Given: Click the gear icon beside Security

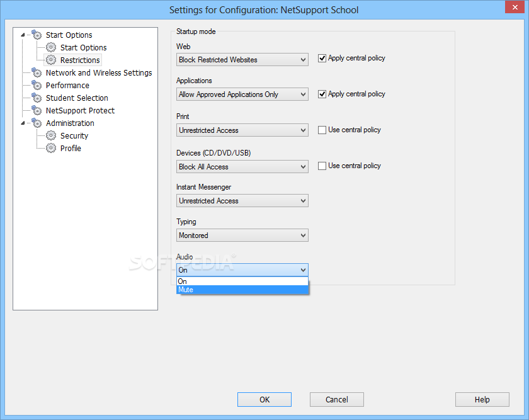Looking at the screenshot, I should coord(51,135).
